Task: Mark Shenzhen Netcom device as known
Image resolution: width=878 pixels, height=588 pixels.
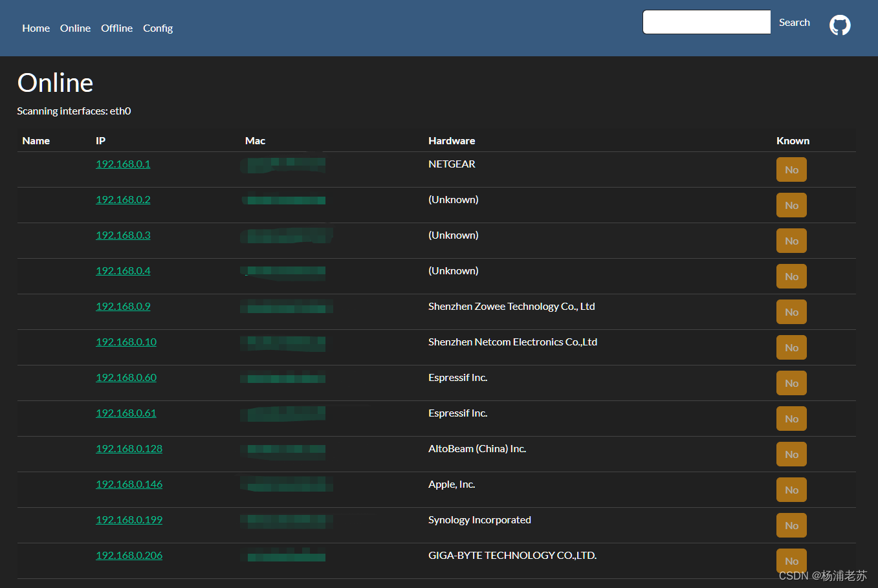Action: 791,347
